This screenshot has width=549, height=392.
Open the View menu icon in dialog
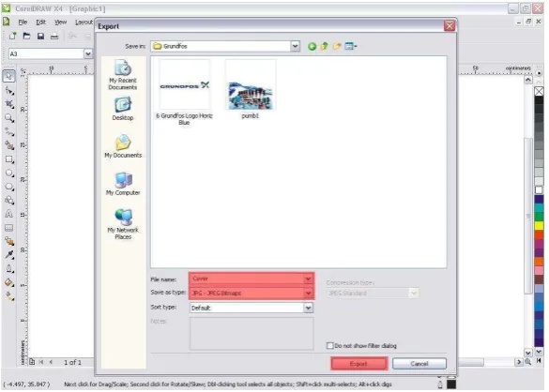click(x=350, y=46)
